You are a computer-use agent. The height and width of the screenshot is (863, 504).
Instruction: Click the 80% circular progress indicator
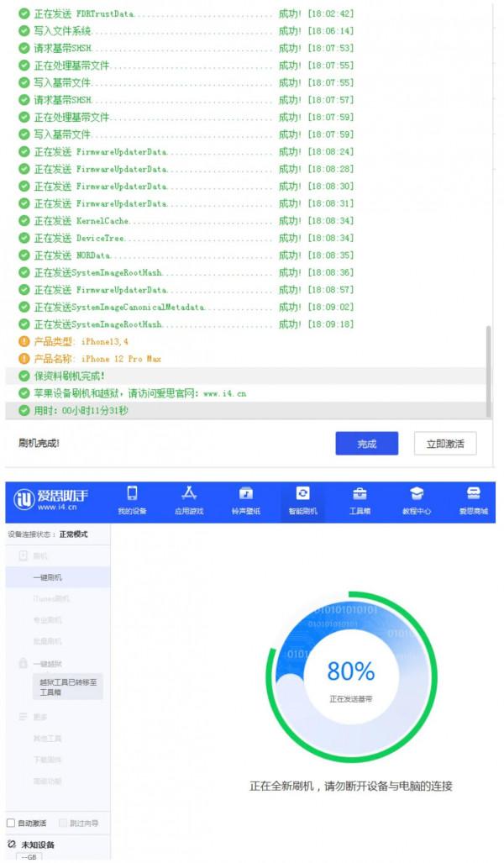(351, 677)
